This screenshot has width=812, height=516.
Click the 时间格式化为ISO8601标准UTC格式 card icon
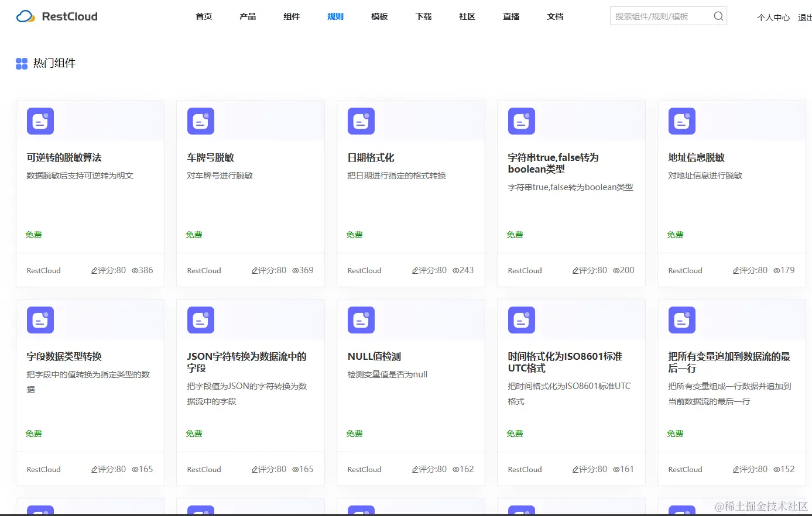[x=522, y=320]
